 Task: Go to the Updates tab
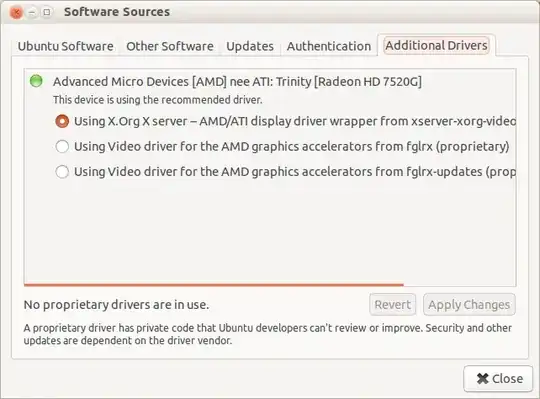tap(250, 46)
